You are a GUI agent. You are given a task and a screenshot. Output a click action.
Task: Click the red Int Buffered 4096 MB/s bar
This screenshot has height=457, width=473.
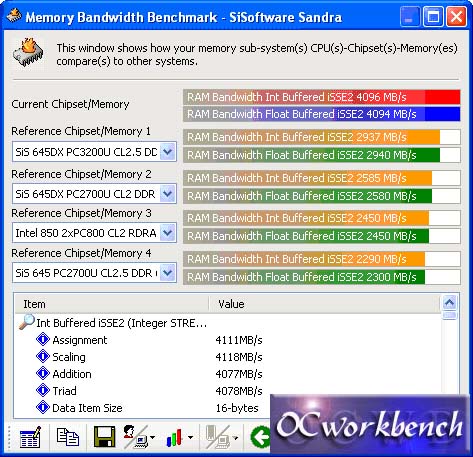322,97
